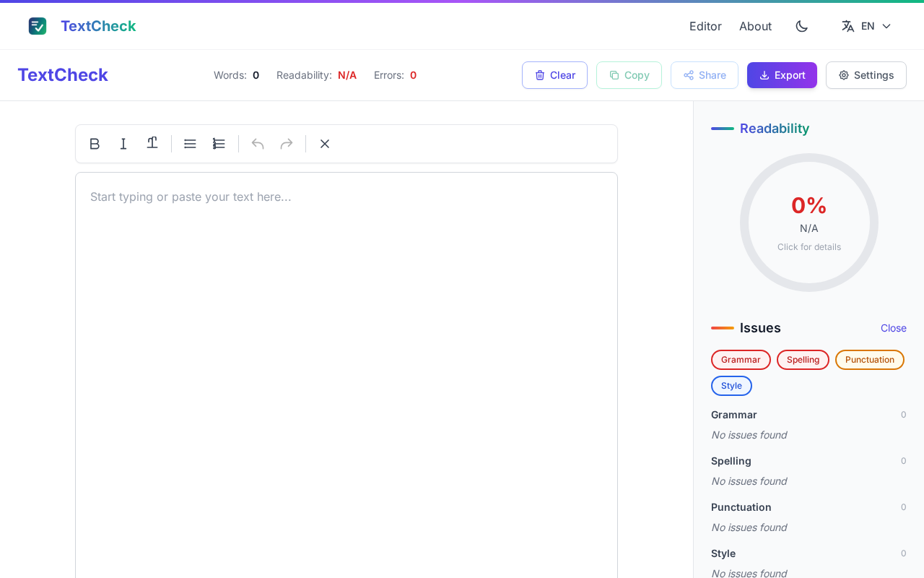Click into the text editor area
The height and width of the screenshot is (578, 924).
346,361
